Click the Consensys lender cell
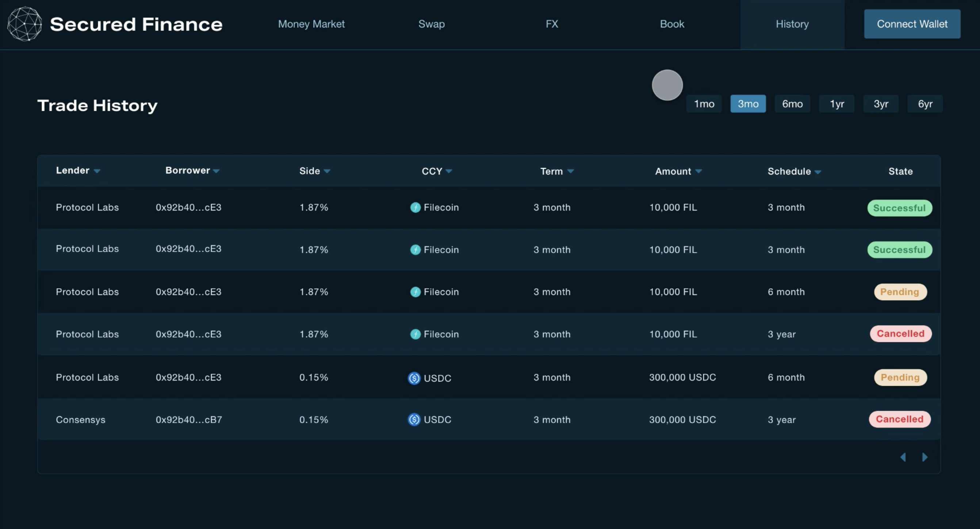 [80, 420]
